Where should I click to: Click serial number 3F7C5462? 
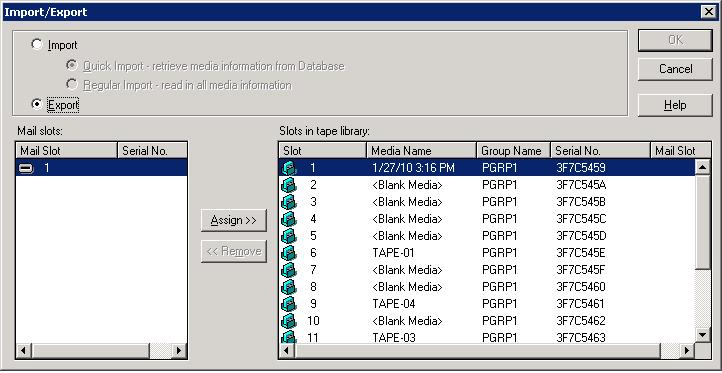581,321
